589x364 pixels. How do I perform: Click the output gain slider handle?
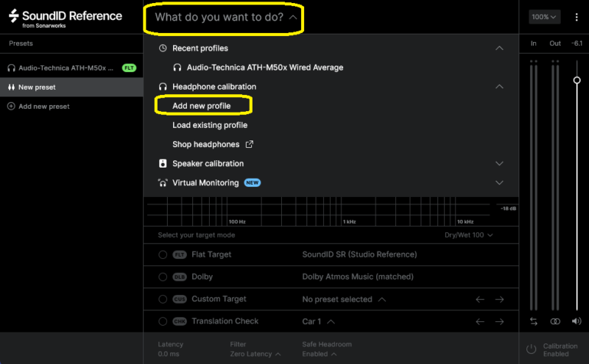tap(576, 80)
